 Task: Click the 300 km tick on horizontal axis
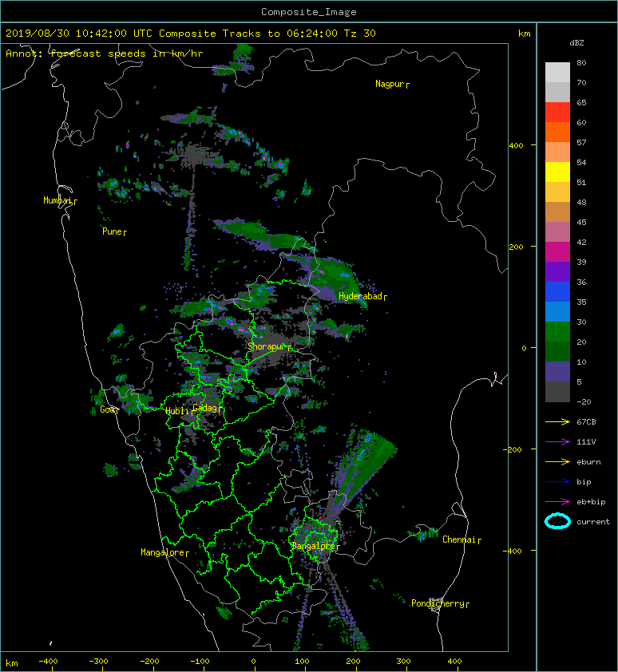[x=403, y=662]
